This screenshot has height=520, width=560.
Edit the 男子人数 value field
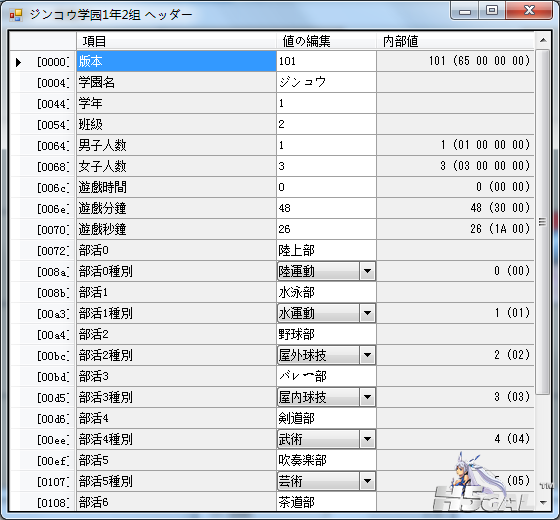[326, 145]
